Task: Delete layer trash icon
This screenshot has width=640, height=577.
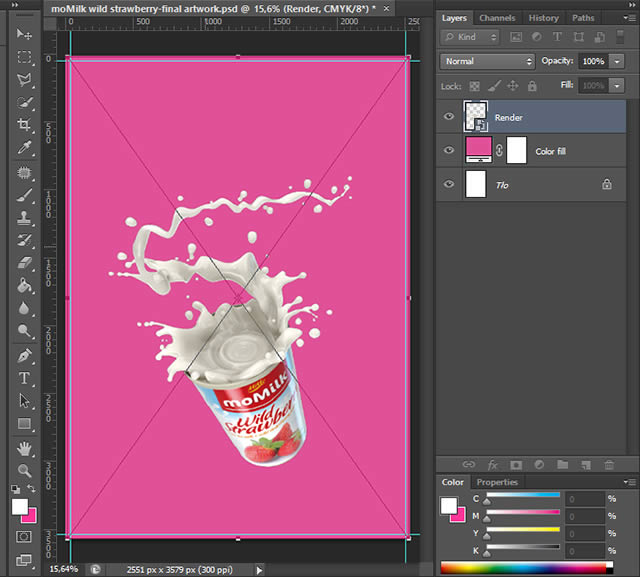Action: point(609,465)
